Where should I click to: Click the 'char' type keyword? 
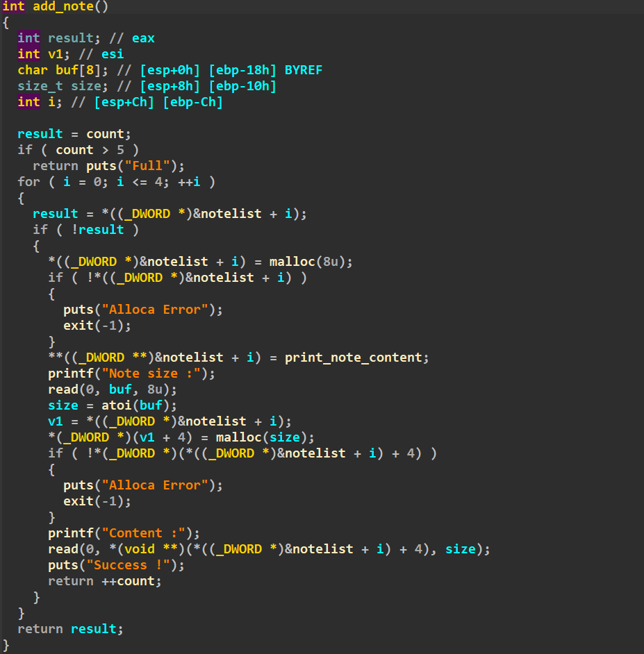pos(33,70)
